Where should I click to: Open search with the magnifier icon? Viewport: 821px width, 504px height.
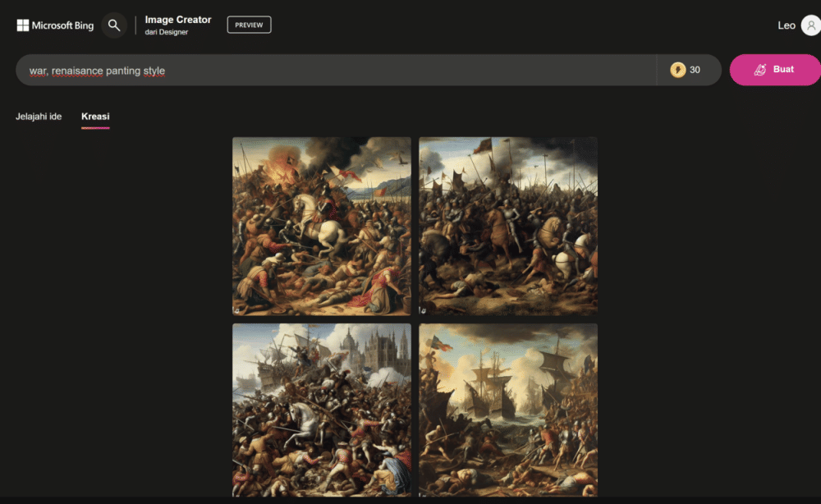point(114,25)
